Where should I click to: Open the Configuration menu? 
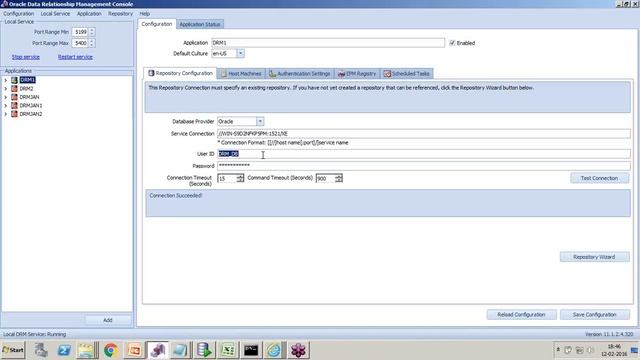[x=19, y=13]
